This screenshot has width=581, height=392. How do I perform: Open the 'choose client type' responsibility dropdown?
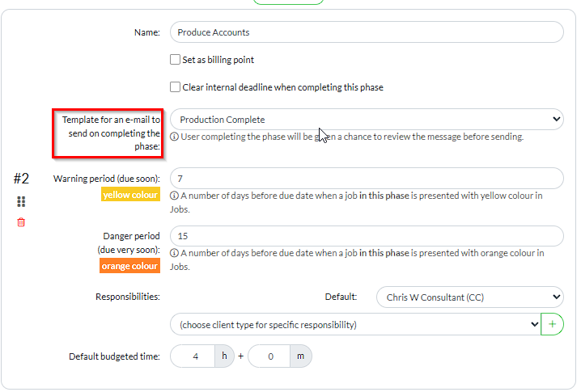click(x=355, y=325)
